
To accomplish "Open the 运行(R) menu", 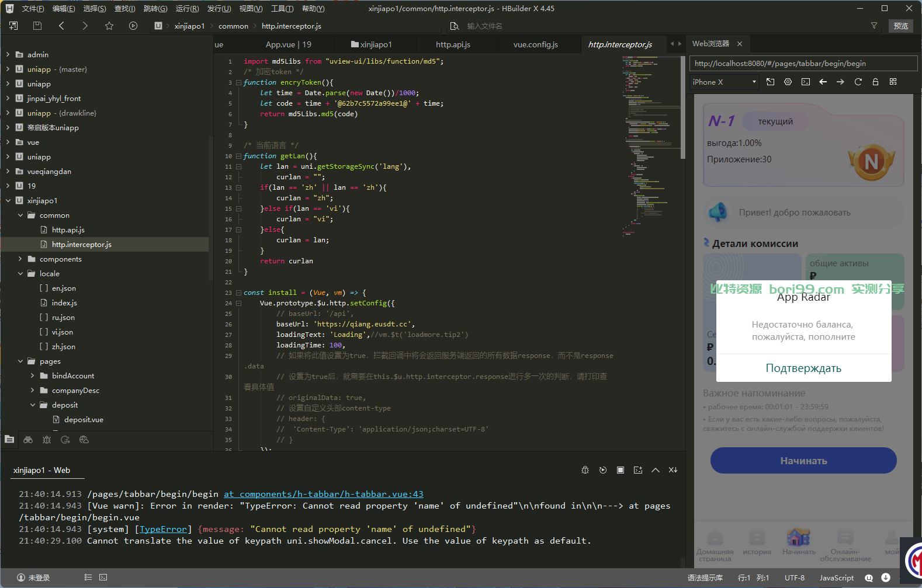I will [x=187, y=8].
